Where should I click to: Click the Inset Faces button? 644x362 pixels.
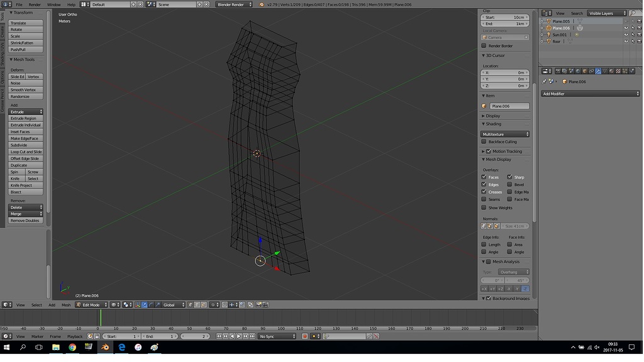[x=25, y=132]
